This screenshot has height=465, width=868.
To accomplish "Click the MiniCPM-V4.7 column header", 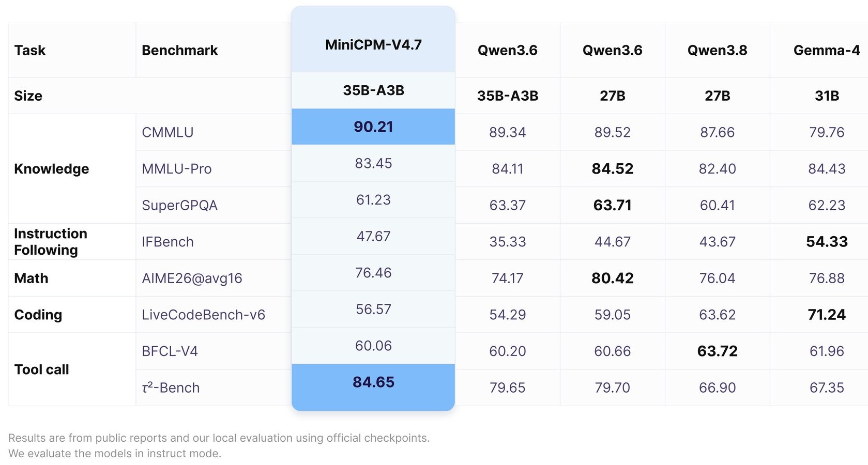I will pos(373,45).
